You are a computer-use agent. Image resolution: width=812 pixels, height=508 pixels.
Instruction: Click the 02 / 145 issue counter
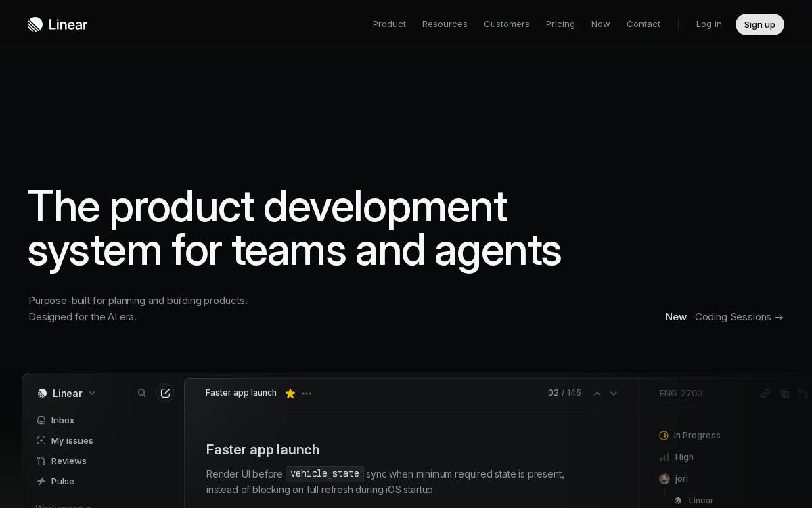[564, 393]
